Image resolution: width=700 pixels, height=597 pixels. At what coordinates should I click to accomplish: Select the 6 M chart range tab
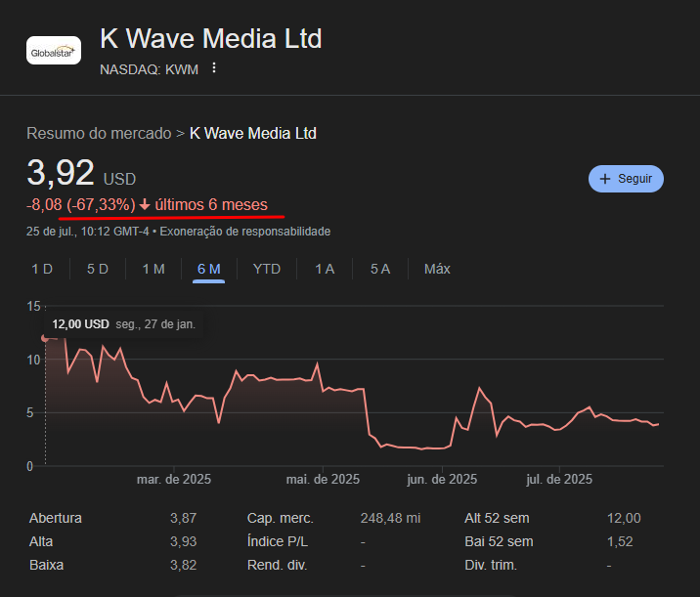click(208, 269)
